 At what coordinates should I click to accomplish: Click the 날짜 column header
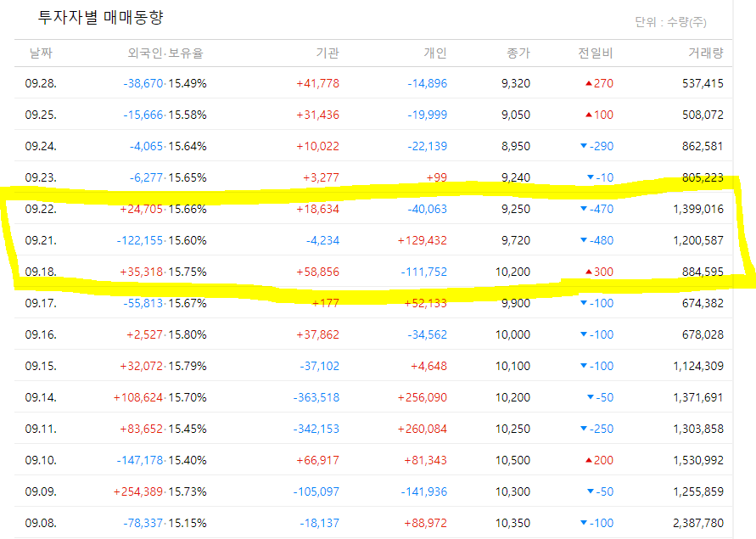41,53
